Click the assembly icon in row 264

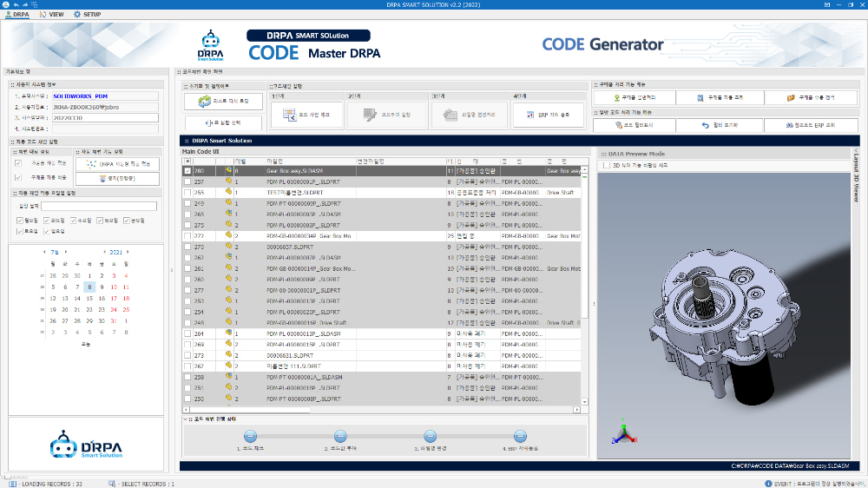228,333
